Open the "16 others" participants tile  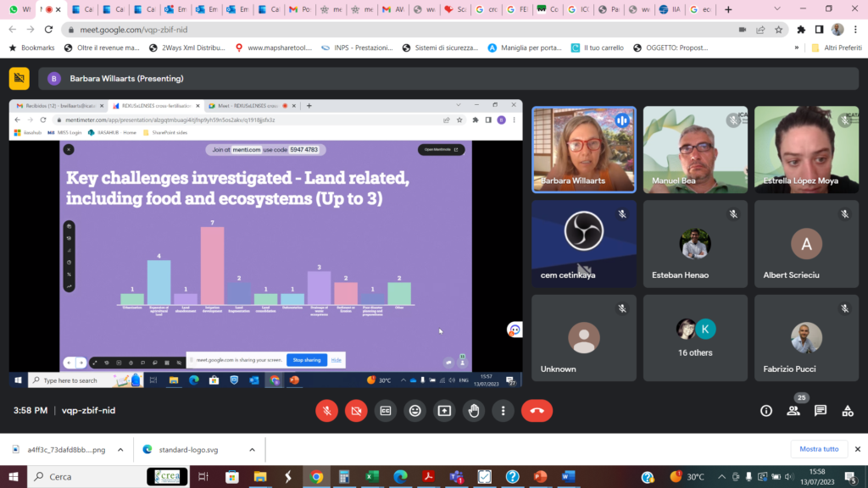coord(695,337)
